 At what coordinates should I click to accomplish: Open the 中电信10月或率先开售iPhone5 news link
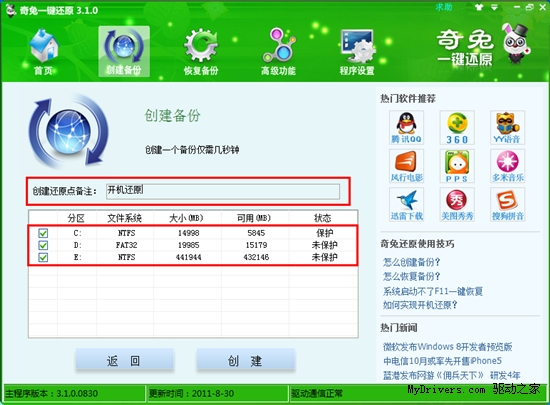(442, 361)
